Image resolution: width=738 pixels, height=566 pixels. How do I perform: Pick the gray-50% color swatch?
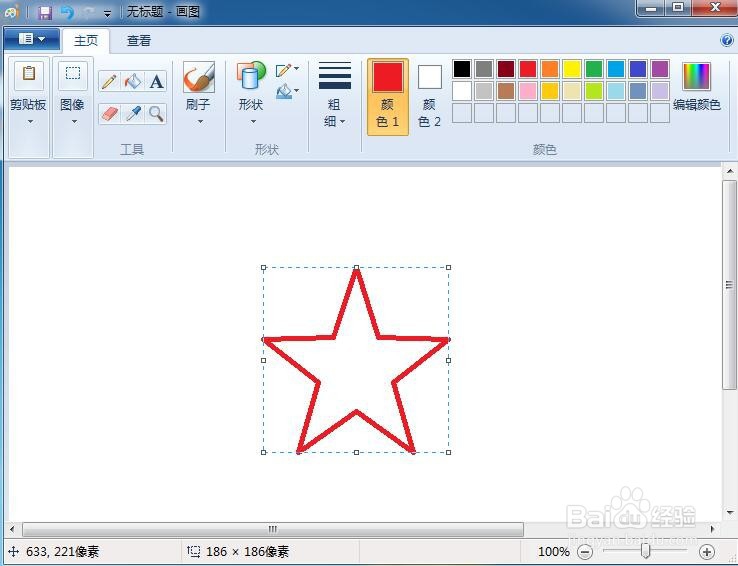[x=484, y=69]
